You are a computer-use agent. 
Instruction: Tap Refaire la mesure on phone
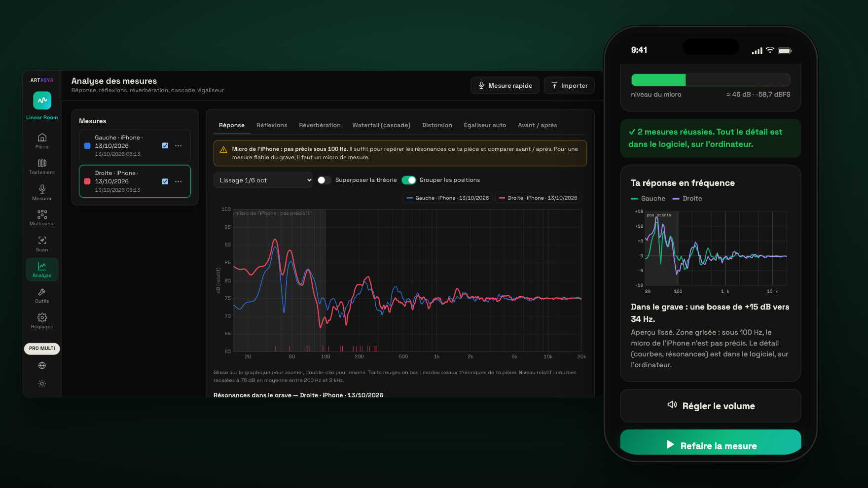coord(711,443)
